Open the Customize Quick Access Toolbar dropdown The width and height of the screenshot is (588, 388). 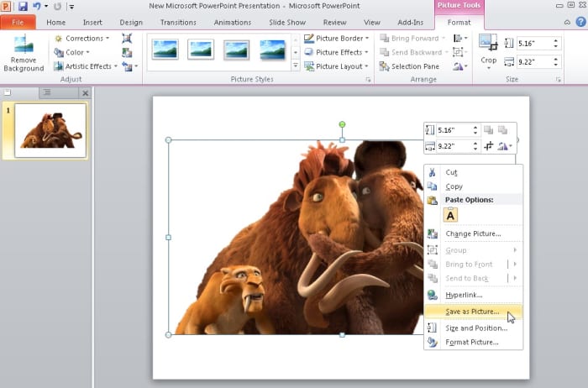71,7
